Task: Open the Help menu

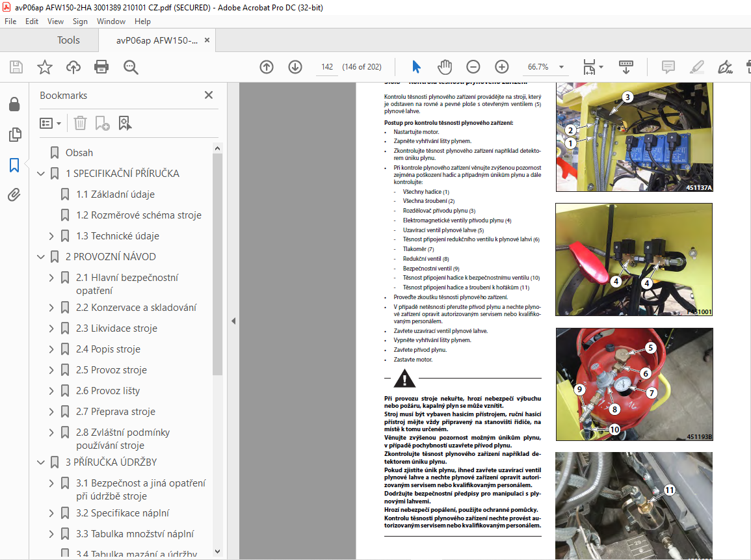Action: click(142, 21)
